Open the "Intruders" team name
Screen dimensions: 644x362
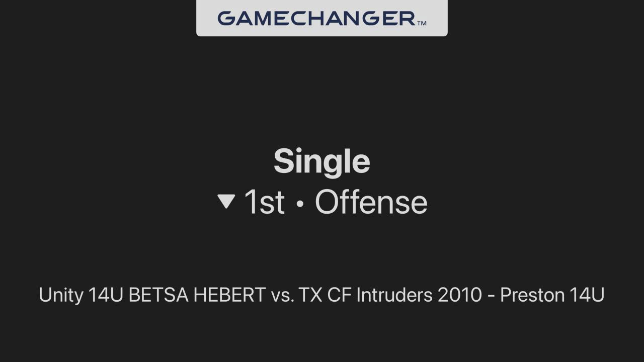(x=394, y=295)
